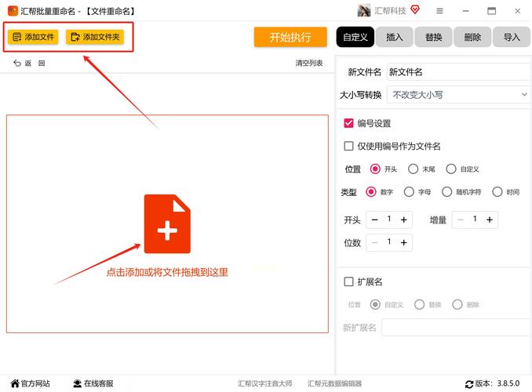Open 汇帮汉字注音大师 link
The height and width of the screenshot is (392, 532).
click(x=265, y=383)
